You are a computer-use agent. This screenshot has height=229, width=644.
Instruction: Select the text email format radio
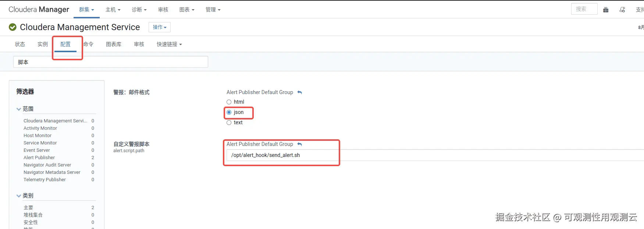(x=229, y=122)
